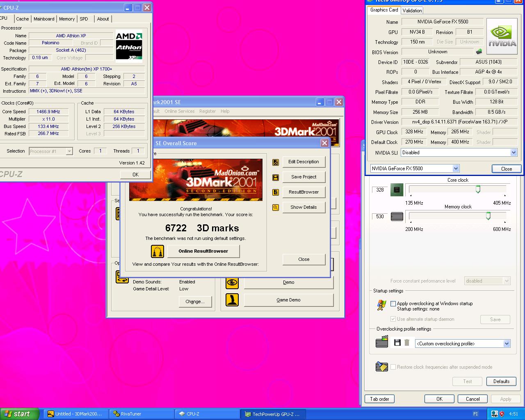Screen dimensions: 525x420
Task: Click the GPU-Z Close button
Action: point(506,169)
